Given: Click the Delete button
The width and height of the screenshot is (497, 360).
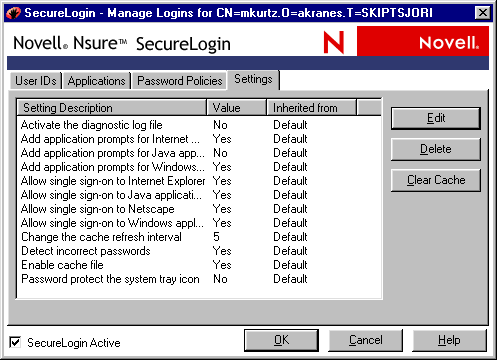Looking at the screenshot, I should [436, 149].
